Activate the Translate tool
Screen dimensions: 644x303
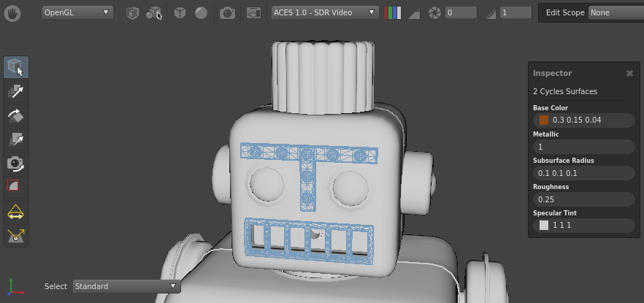(16, 91)
